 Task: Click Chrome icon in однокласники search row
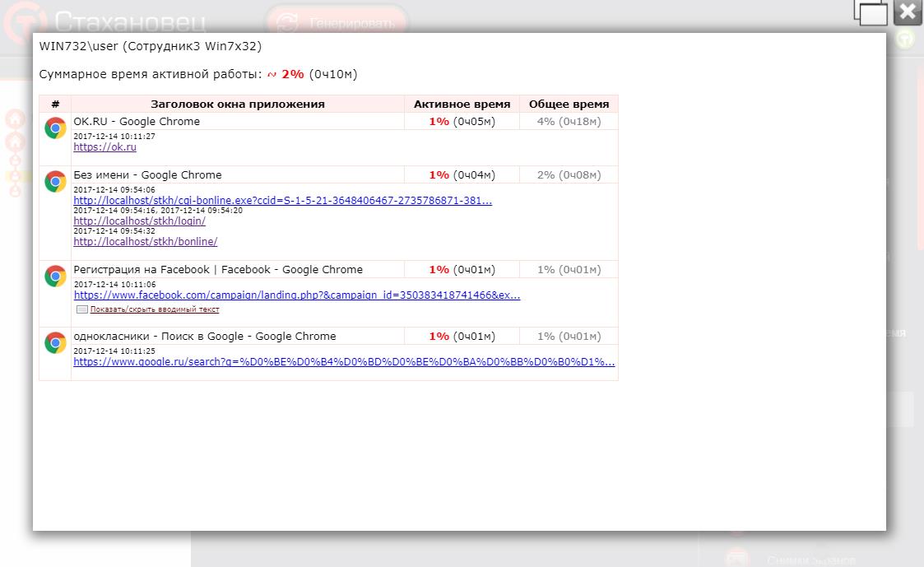point(55,342)
